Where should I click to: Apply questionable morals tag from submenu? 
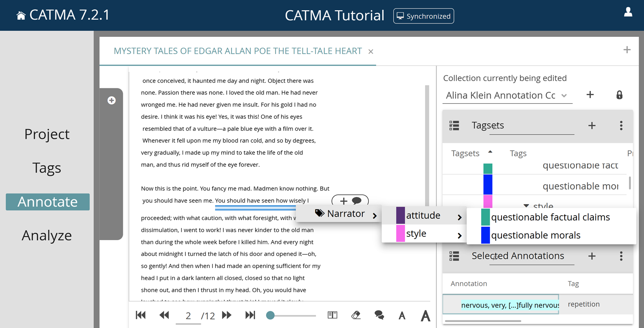click(551, 235)
